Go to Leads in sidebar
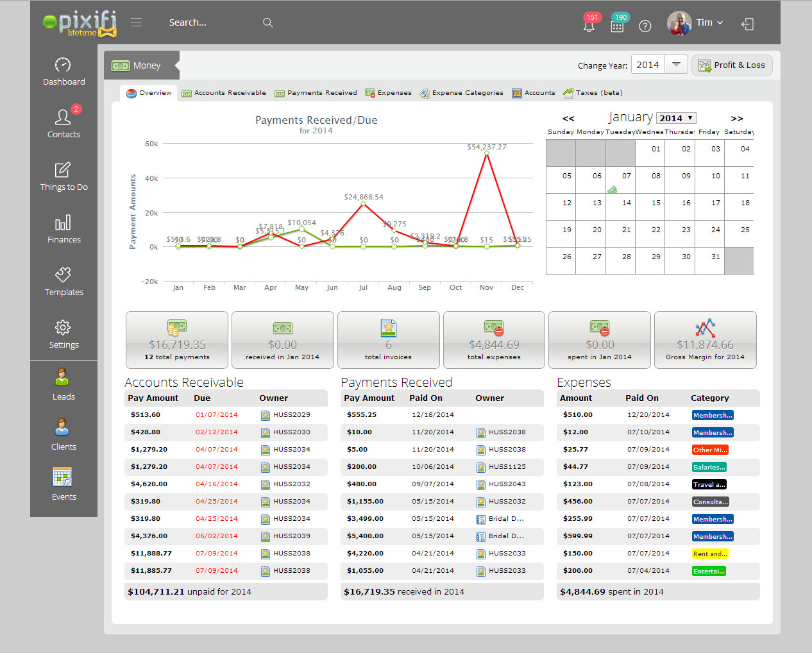This screenshot has height=653, width=812. [x=63, y=385]
